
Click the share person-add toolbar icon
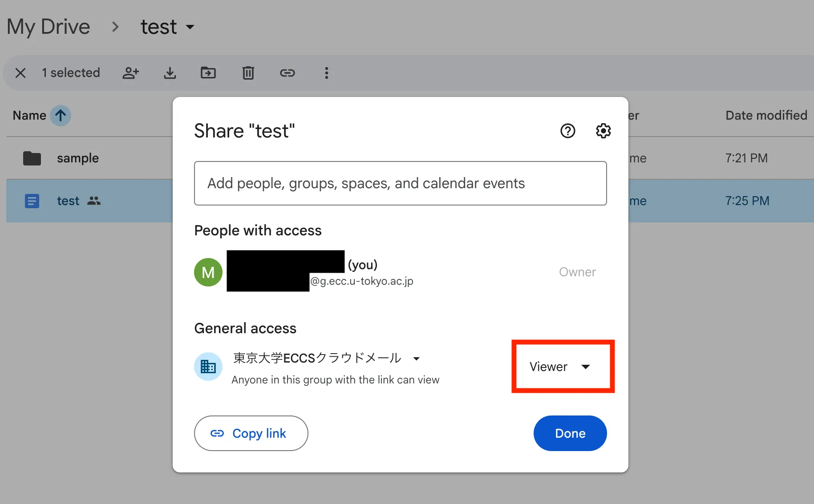pyautogui.click(x=131, y=73)
